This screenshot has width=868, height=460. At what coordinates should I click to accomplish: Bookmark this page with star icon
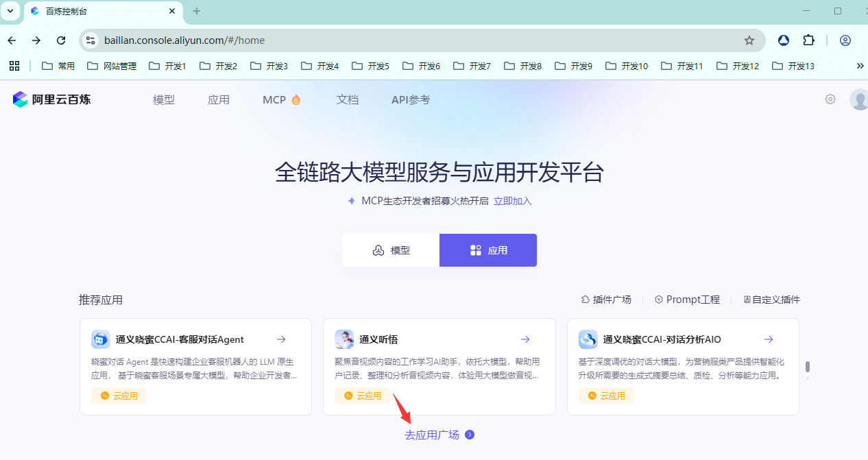coord(749,40)
